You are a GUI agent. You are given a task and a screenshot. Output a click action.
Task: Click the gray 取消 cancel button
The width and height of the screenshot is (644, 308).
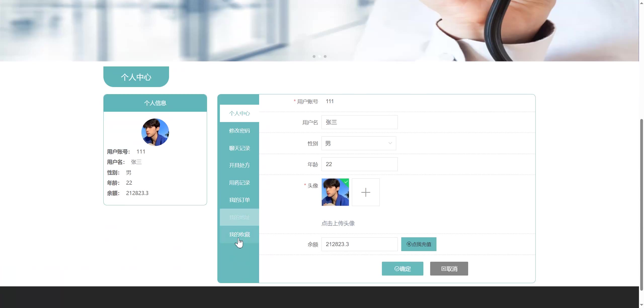(x=449, y=268)
